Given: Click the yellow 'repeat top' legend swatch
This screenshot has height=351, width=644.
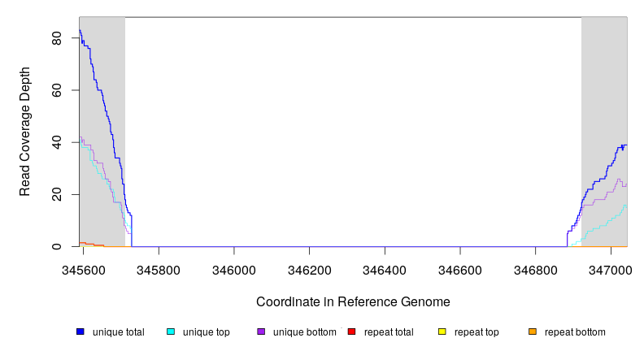Looking at the screenshot, I should 442,332.
